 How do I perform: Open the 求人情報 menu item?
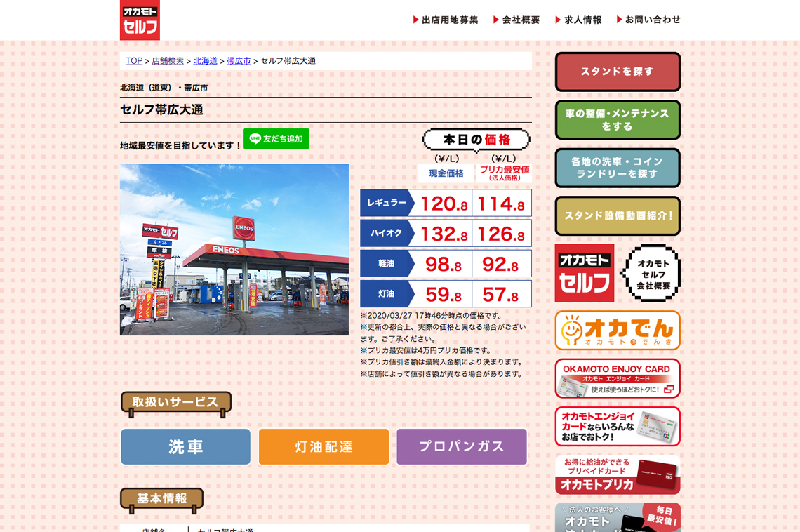(x=578, y=20)
